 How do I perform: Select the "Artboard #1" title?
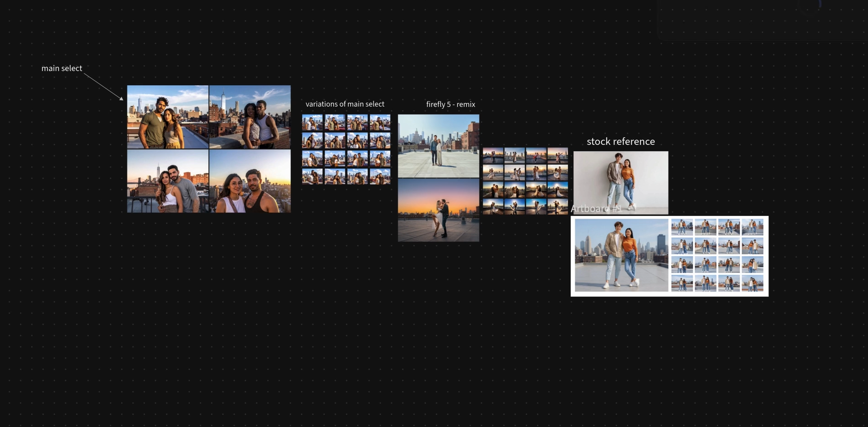tap(596, 209)
